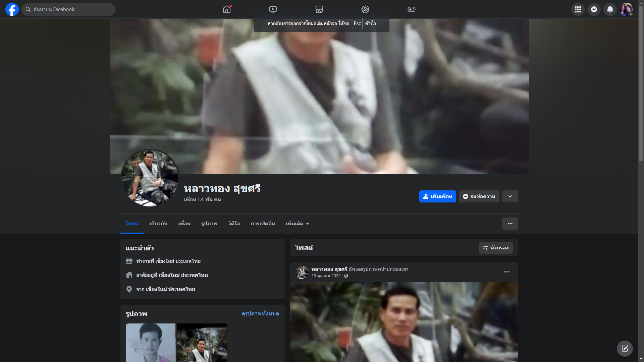Click the ดูรูปภาพทั้งหมด link

260,313
